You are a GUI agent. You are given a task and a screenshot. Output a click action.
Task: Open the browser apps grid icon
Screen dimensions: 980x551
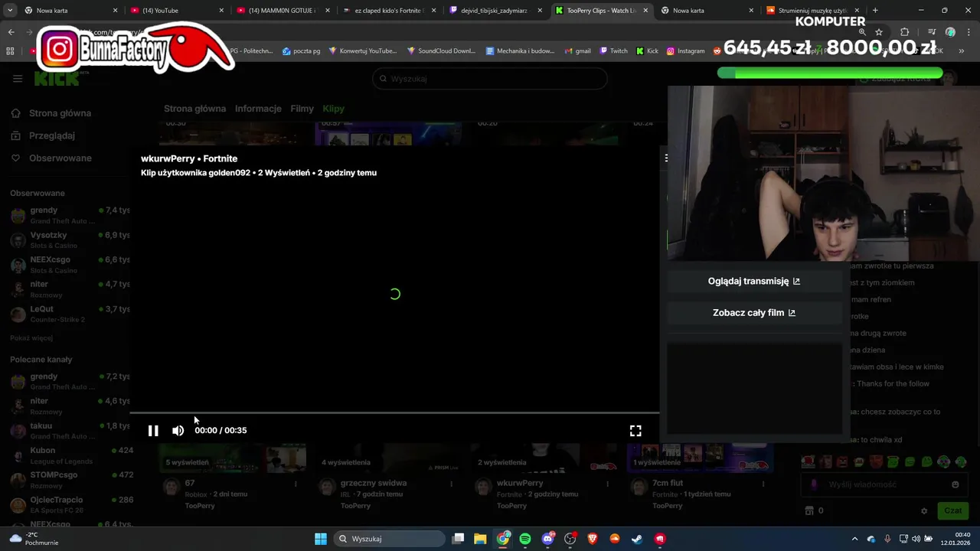pos(10,51)
